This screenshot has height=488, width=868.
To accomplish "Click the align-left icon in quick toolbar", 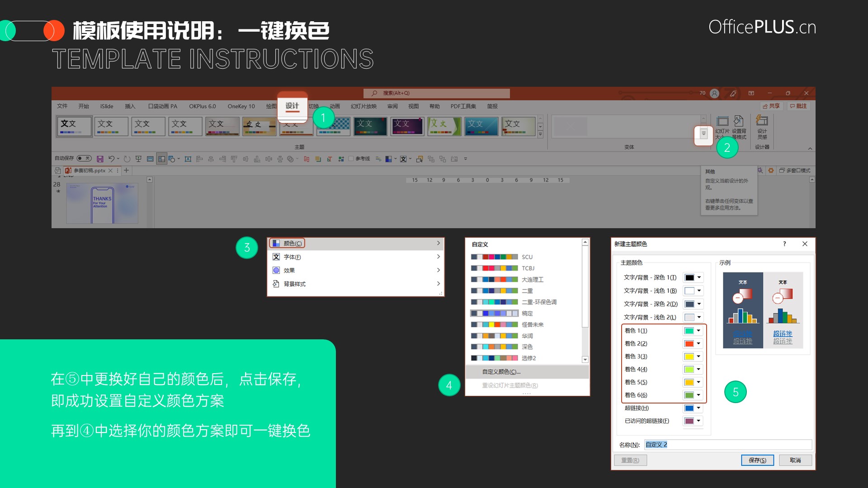I will pyautogui.click(x=199, y=159).
